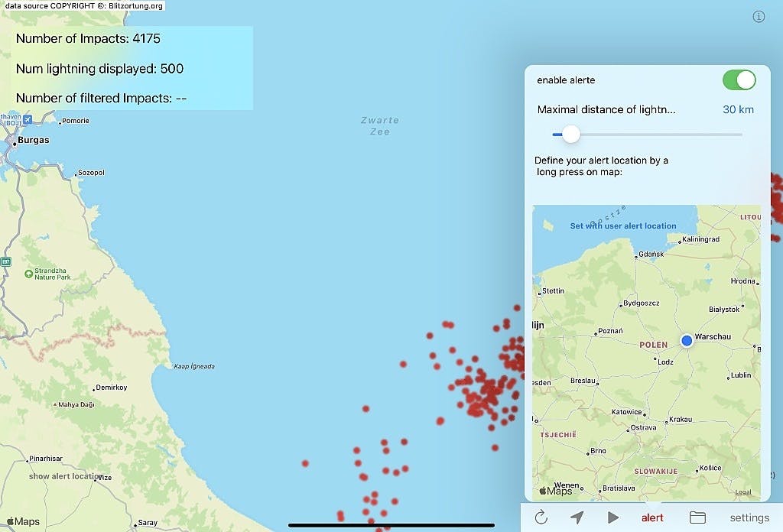
Task: Click Brno label in mini map
Action: [x=598, y=451]
